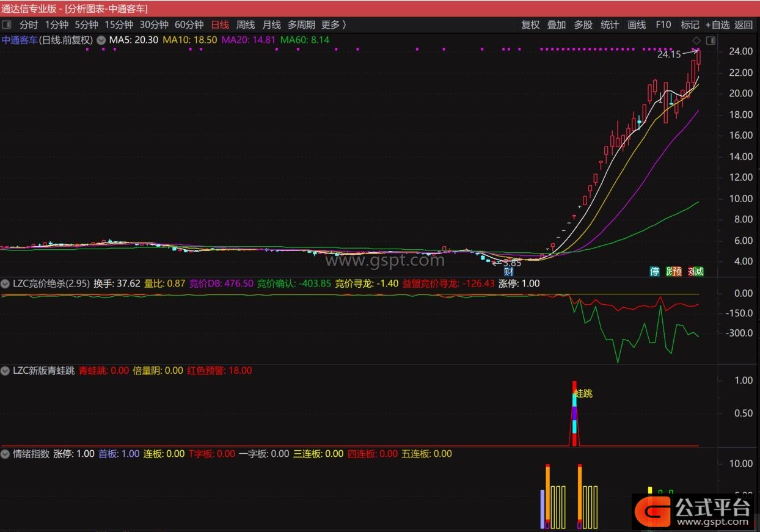Viewport: 760px width, 532px height.
Task: Click the MA20: 14.81 label
Action: click(x=249, y=40)
